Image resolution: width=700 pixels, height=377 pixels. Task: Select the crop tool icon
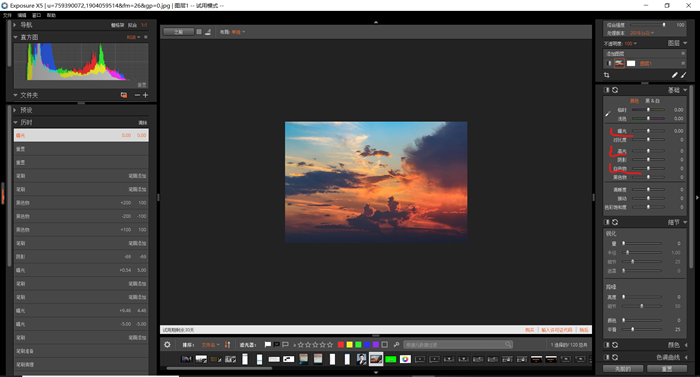tap(606, 75)
